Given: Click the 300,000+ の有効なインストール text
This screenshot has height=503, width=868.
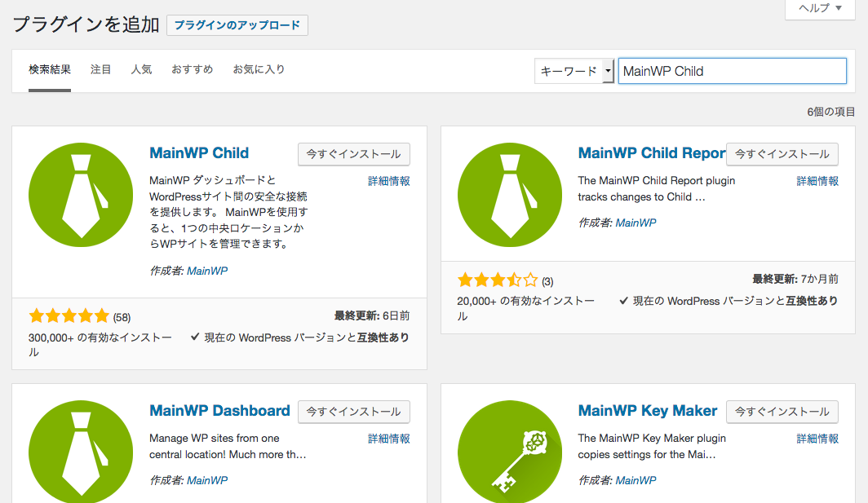Looking at the screenshot, I should point(100,344).
